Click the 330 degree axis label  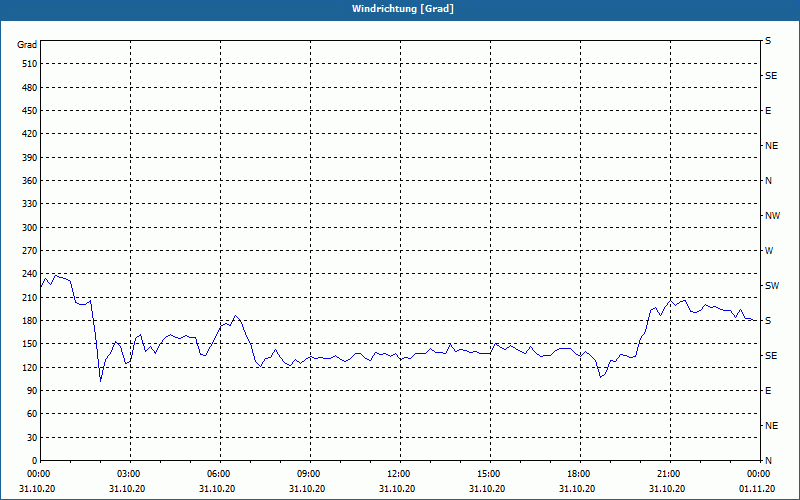[30, 204]
